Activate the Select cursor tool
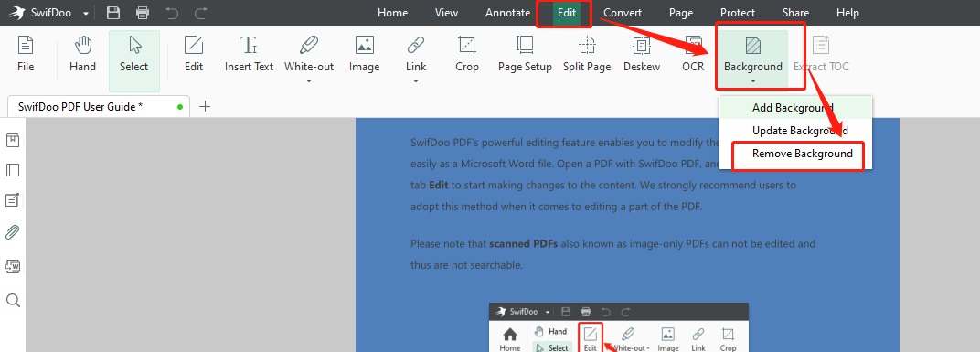This screenshot has height=352, width=980. coord(133,60)
